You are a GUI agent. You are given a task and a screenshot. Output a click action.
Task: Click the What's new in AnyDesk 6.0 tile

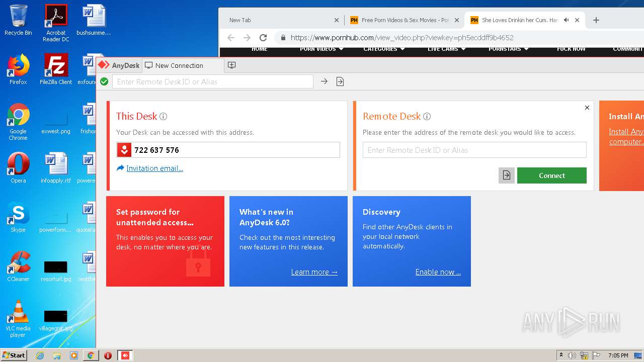pos(288,241)
